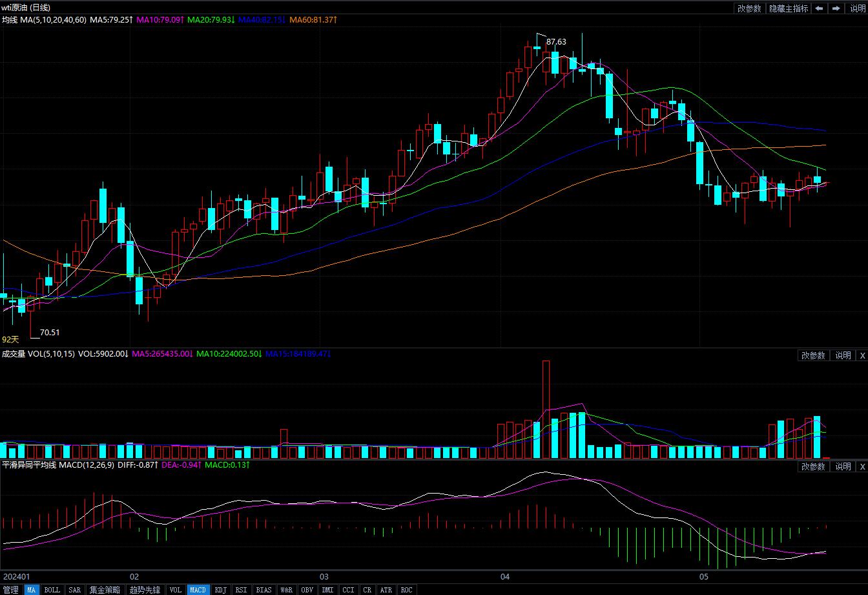Switch to the SAR indicator tab
This screenshot has width=868, height=595.
click(x=75, y=590)
